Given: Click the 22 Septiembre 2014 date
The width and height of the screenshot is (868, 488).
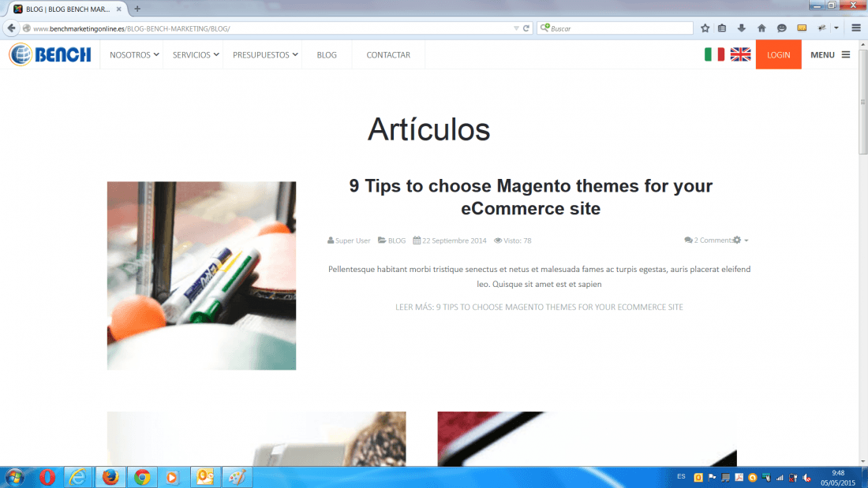Looking at the screenshot, I should click(x=454, y=240).
